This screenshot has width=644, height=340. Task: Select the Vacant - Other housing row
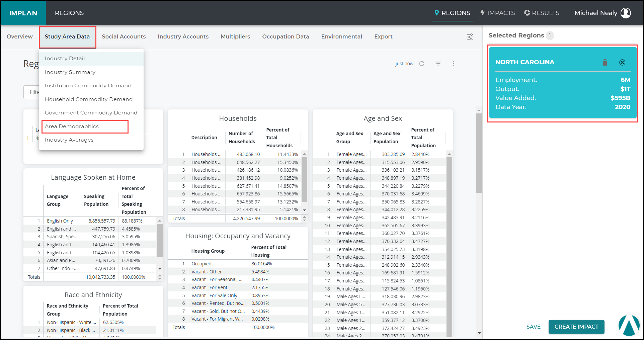[x=238, y=272]
